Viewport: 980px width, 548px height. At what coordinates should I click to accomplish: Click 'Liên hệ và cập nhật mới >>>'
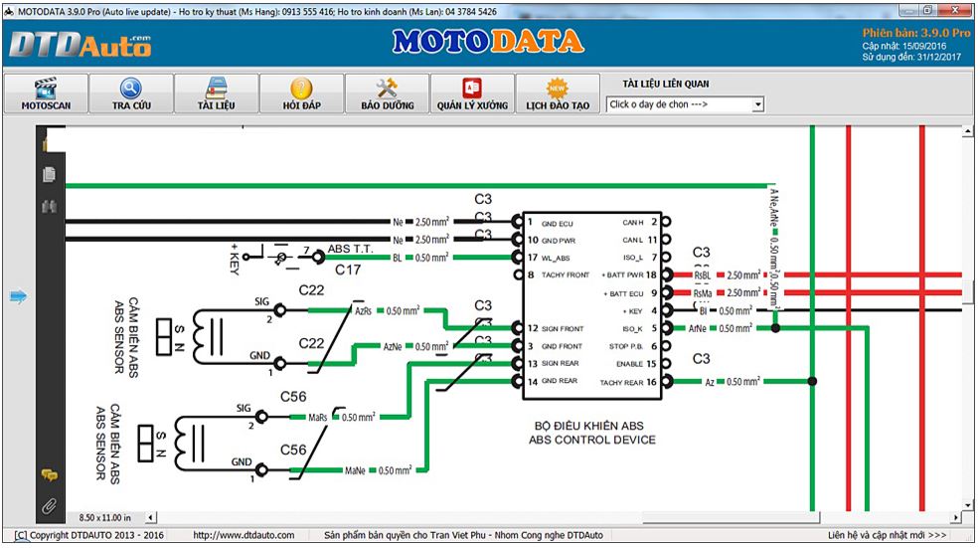[887, 535]
